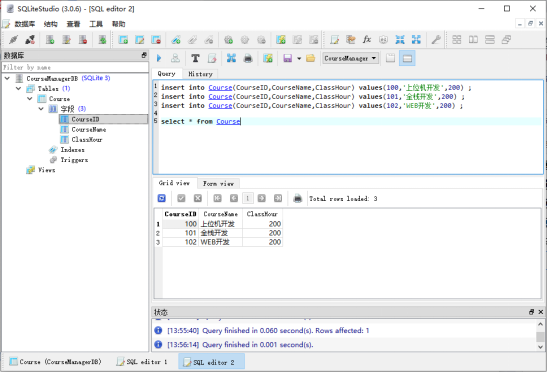Click the edit database icon
Viewport: 548px width, 373px height.
66,40
